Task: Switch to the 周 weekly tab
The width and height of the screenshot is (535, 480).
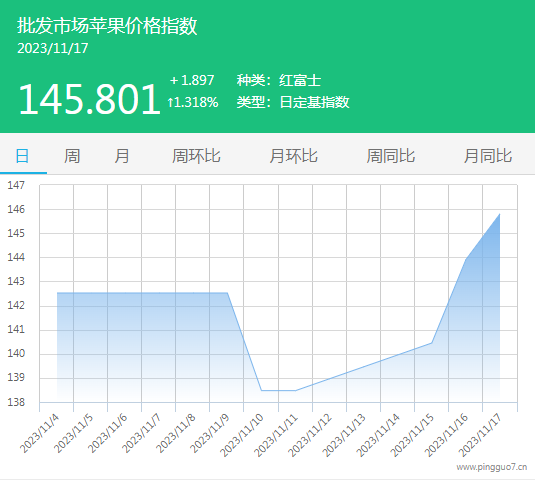Action: (x=72, y=156)
